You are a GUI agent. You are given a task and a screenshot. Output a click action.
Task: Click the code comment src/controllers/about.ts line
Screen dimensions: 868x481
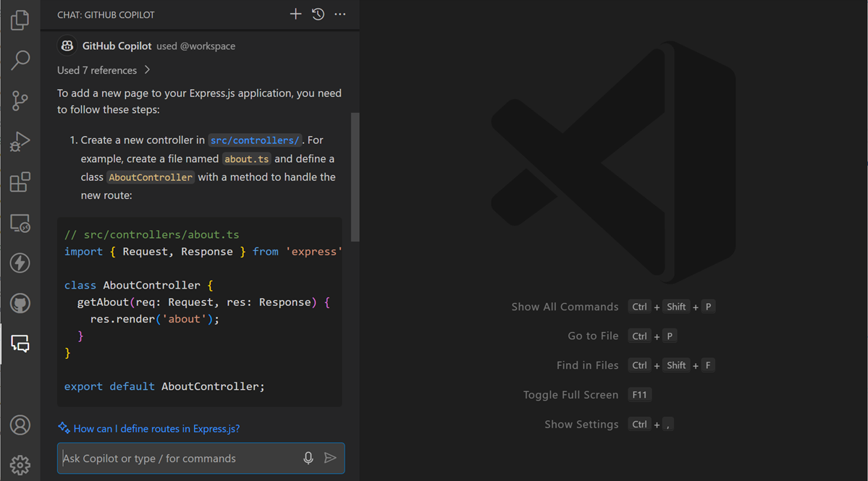click(x=152, y=234)
